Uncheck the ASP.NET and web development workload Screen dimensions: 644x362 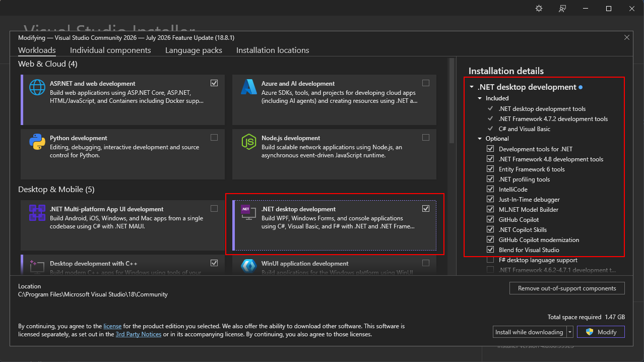tap(214, 83)
